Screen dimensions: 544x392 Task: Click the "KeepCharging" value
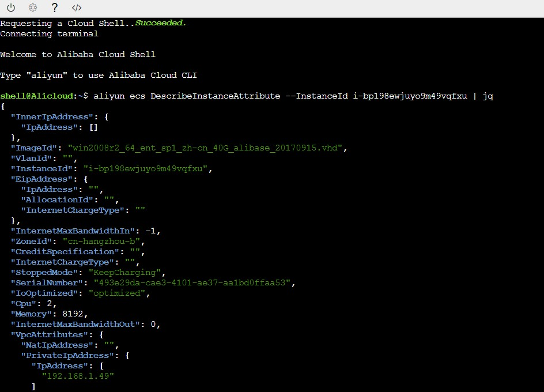click(x=124, y=273)
